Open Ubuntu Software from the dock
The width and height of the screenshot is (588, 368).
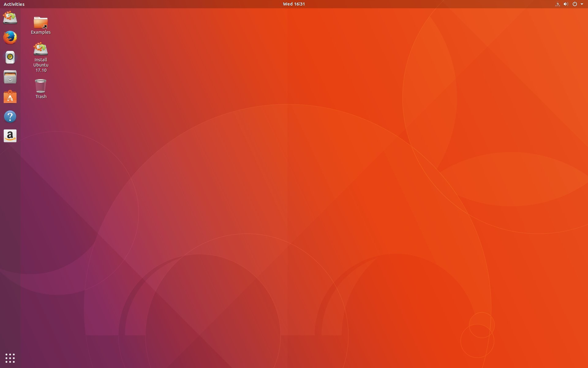[x=10, y=97]
